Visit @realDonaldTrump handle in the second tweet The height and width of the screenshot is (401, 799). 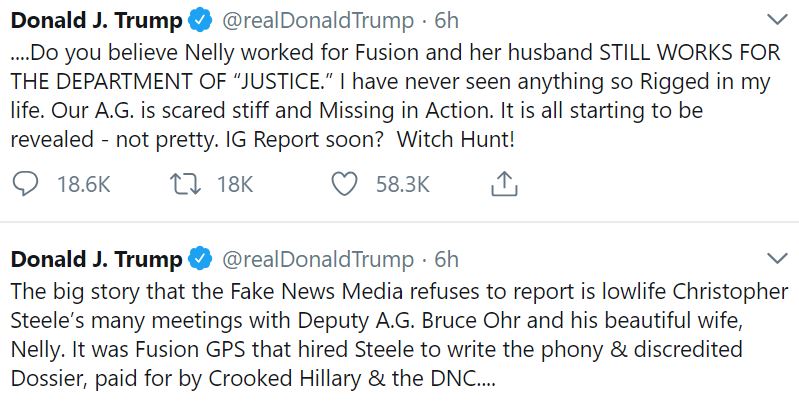(x=318, y=259)
